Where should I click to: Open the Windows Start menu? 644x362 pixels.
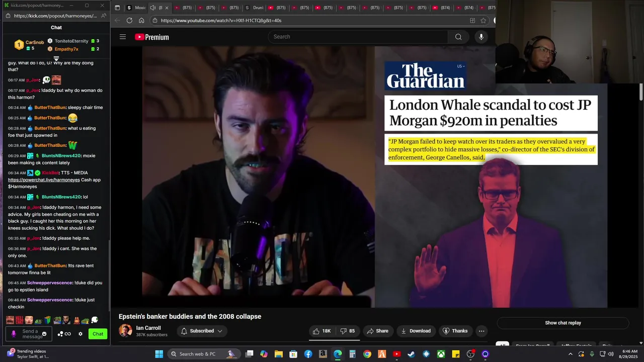pyautogui.click(x=159, y=354)
